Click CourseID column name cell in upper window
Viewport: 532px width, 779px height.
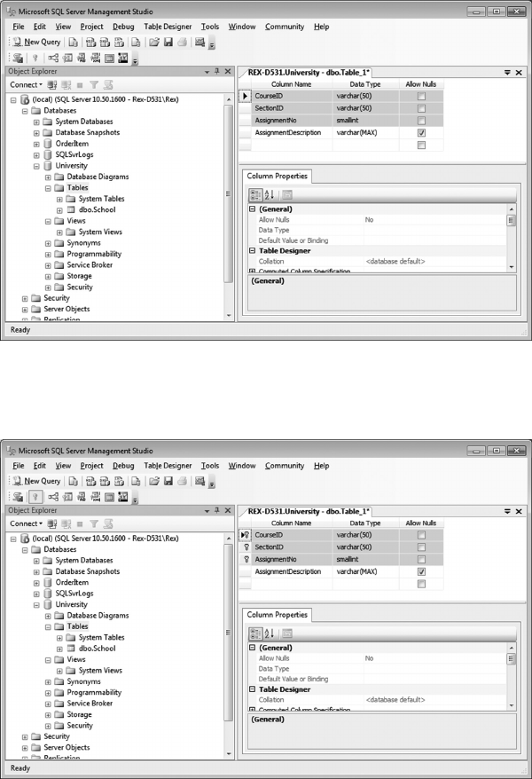tap(293, 96)
